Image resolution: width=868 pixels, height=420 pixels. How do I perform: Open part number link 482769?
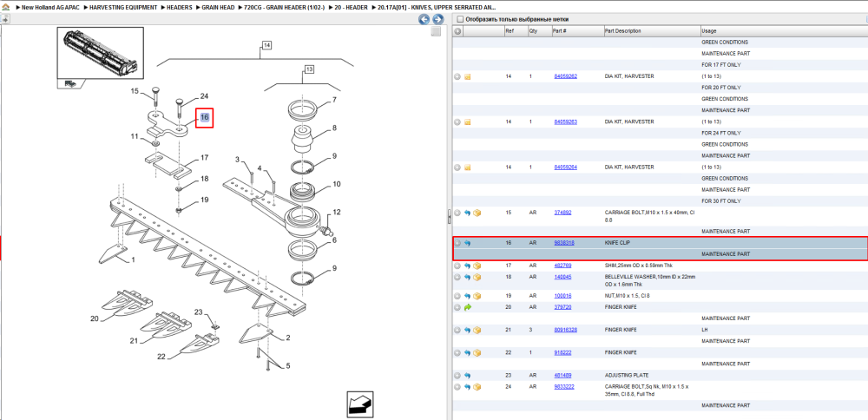pyautogui.click(x=562, y=266)
